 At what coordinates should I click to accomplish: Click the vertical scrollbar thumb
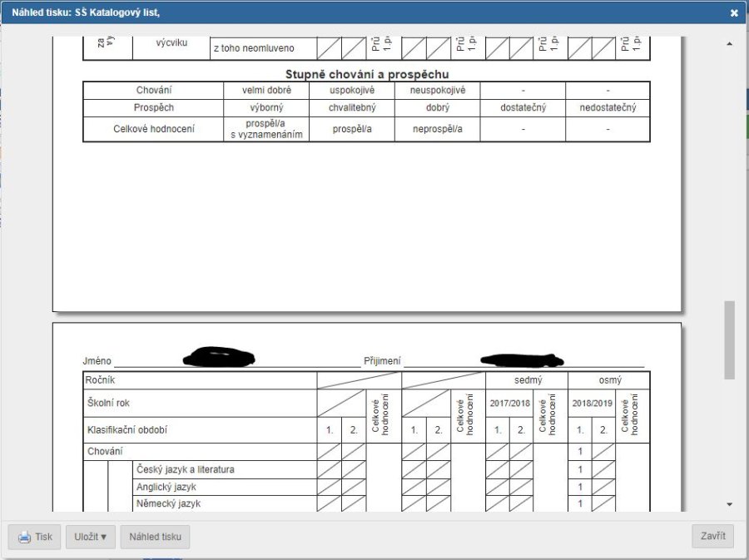pyautogui.click(x=730, y=339)
